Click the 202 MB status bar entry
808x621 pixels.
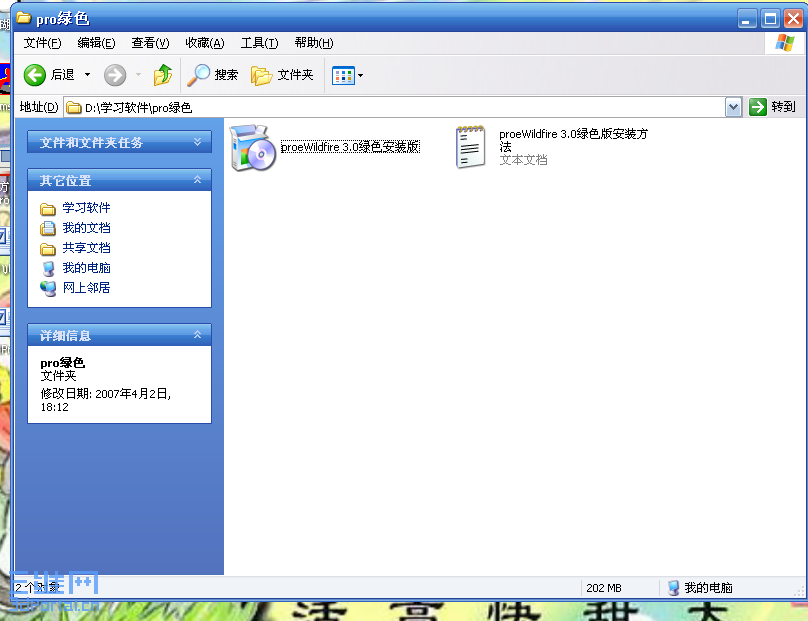604,588
